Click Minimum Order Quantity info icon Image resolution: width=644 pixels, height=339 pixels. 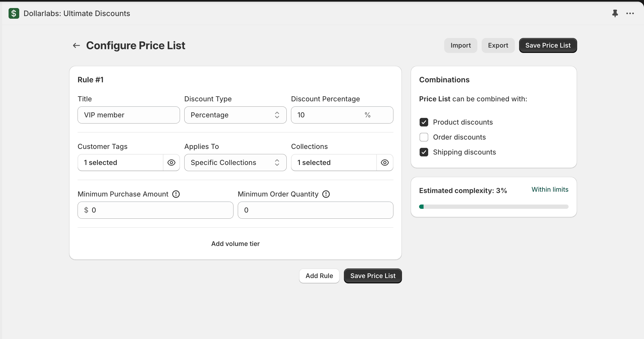point(326,194)
